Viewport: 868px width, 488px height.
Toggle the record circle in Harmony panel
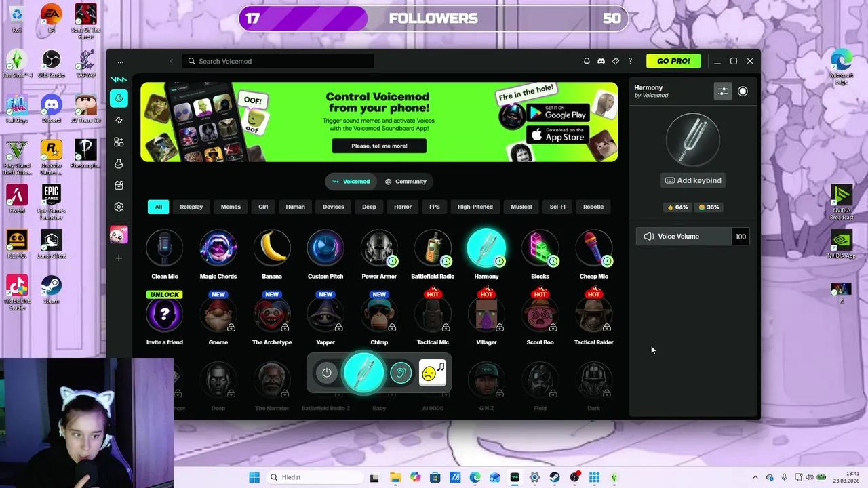[743, 91]
